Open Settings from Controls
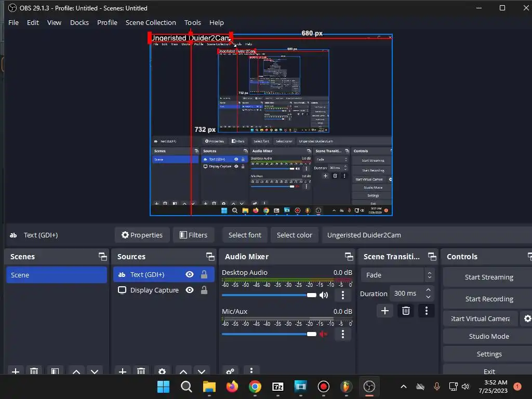The width and height of the screenshot is (532, 399). pos(488,354)
